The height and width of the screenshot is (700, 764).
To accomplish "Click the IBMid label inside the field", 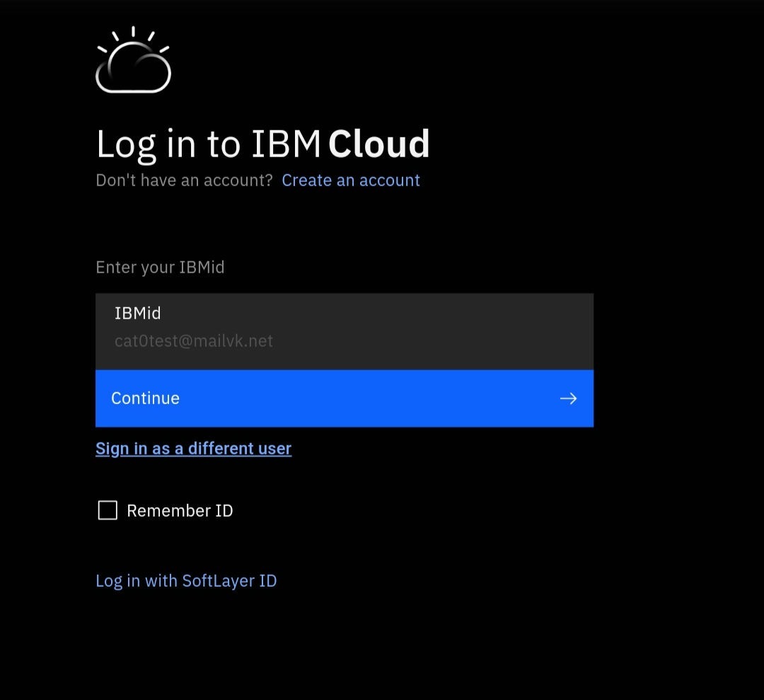I will (138, 313).
